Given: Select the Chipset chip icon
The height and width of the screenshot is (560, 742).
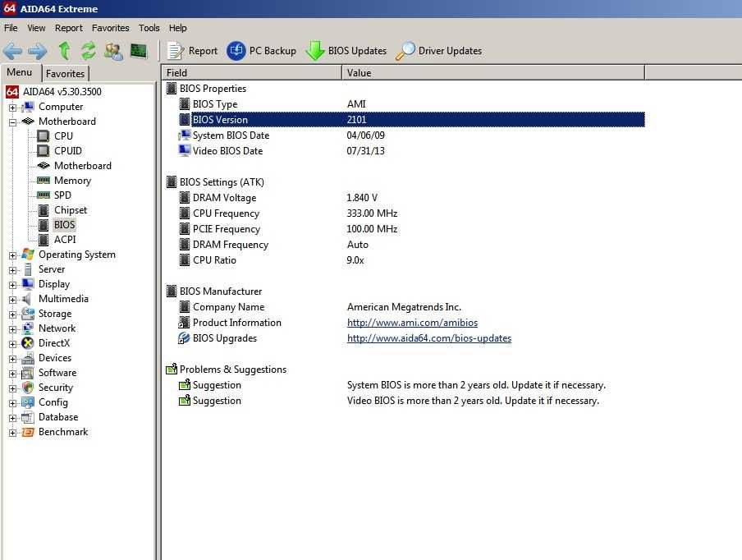Looking at the screenshot, I should (43, 210).
